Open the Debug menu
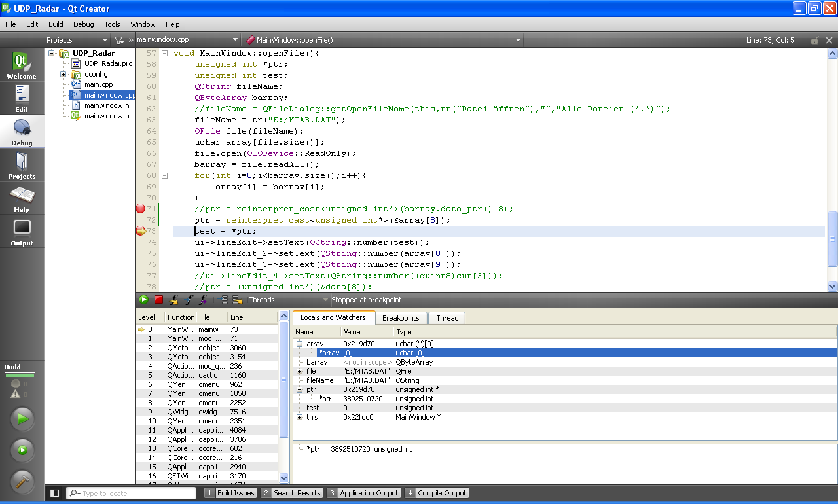This screenshot has width=838, height=504. click(83, 24)
